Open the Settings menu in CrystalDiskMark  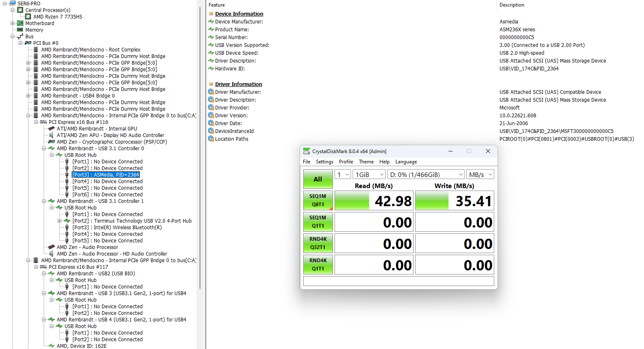point(325,162)
